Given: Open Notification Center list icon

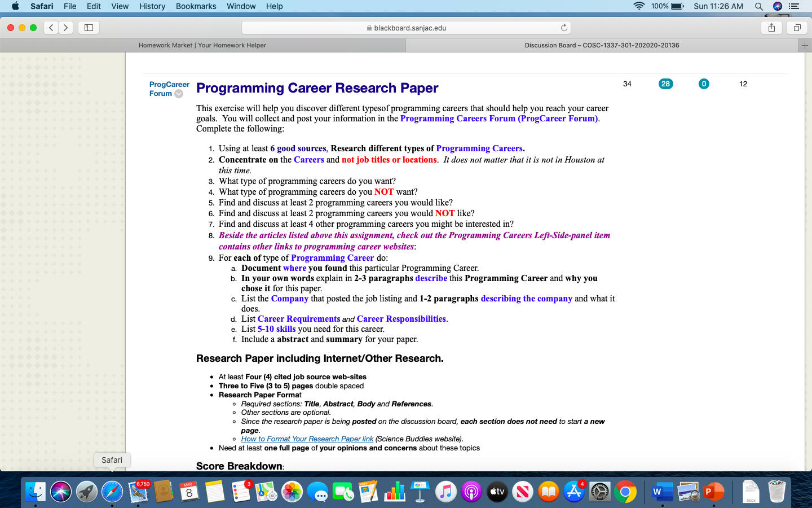Looking at the screenshot, I should coord(795,6).
